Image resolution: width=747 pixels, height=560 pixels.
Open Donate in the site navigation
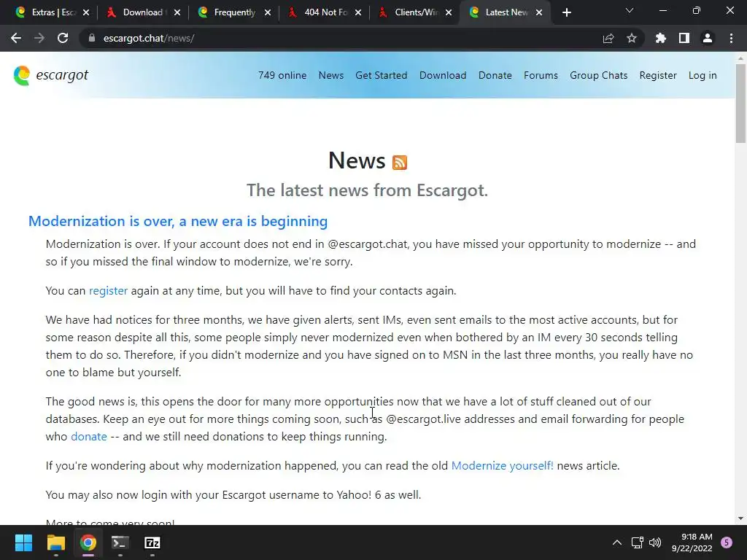point(495,75)
